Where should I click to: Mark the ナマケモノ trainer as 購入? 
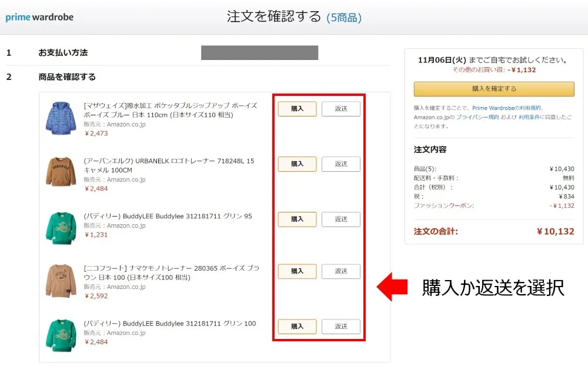point(297,271)
